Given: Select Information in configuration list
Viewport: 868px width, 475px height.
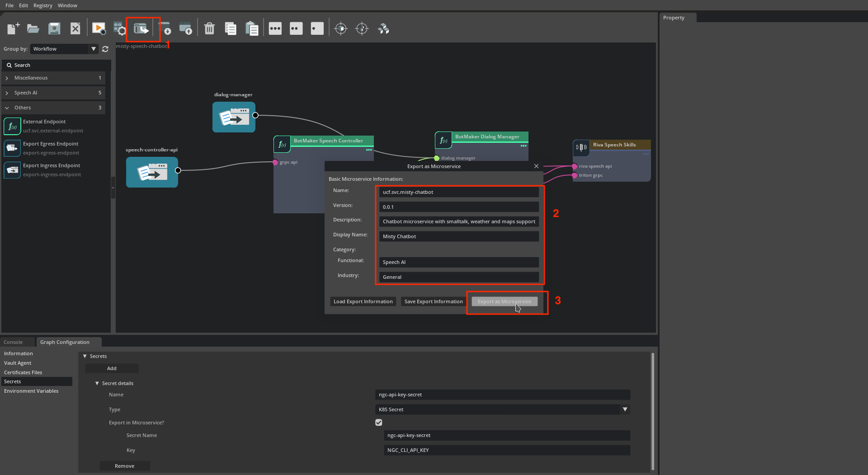Looking at the screenshot, I should click(x=18, y=353).
